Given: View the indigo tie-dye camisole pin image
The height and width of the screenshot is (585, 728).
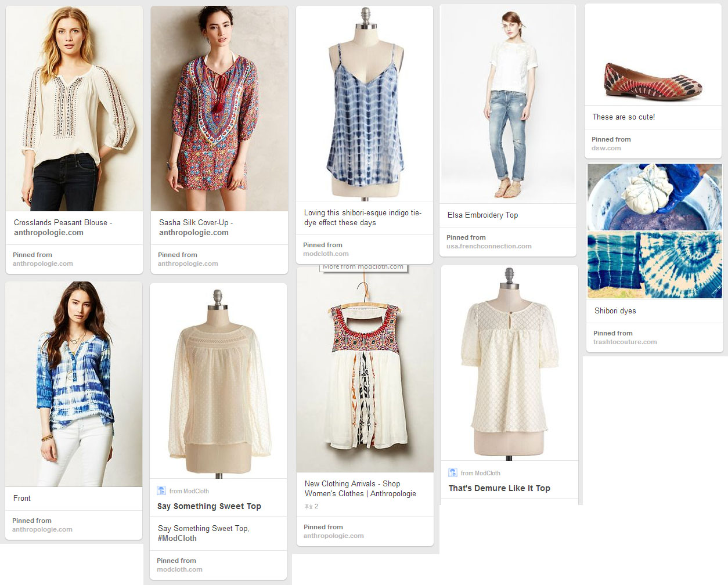Looking at the screenshot, I should [365, 103].
